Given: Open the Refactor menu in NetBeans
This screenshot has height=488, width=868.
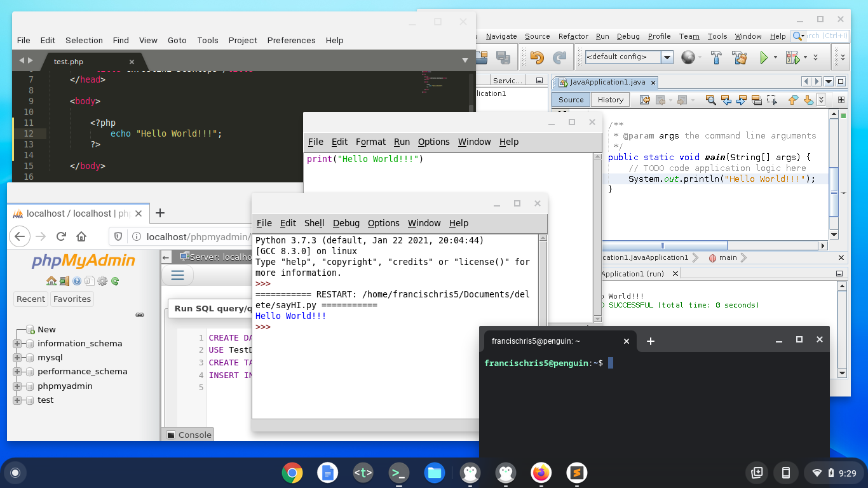Looking at the screenshot, I should pos(573,36).
